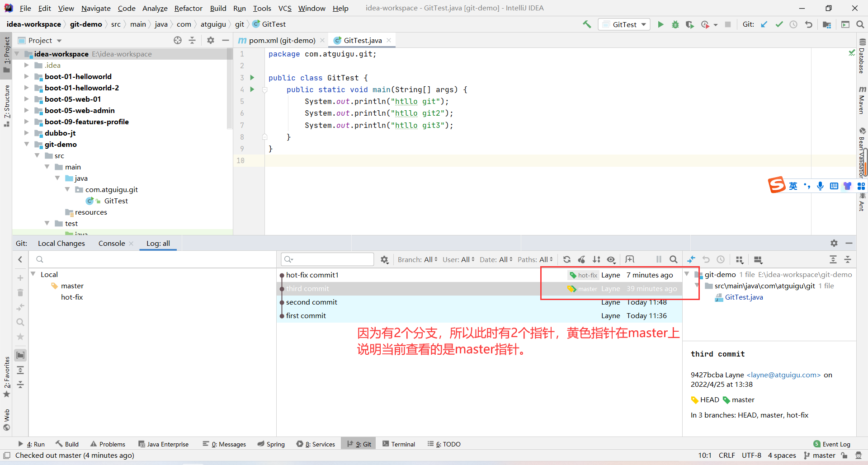Image resolution: width=868 pixels, height=465 pixels.
Task: Click the Git update project arrow
Action: tap(764, 24)
